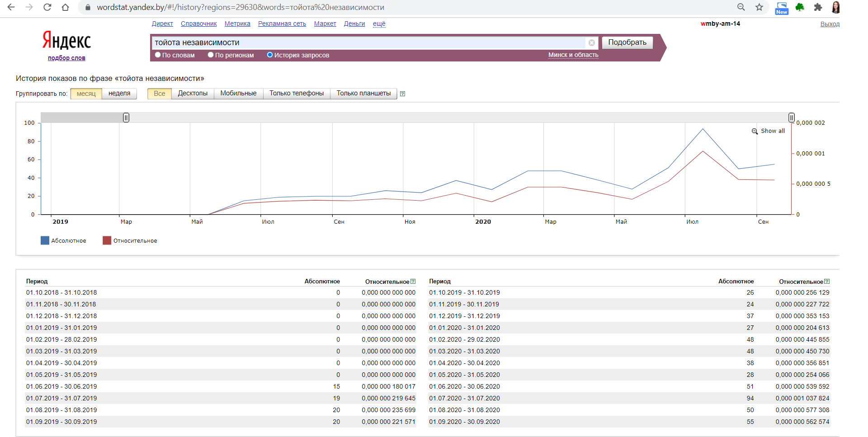
Task: Change region Минск и область
Action: click(x=573, y=55)
